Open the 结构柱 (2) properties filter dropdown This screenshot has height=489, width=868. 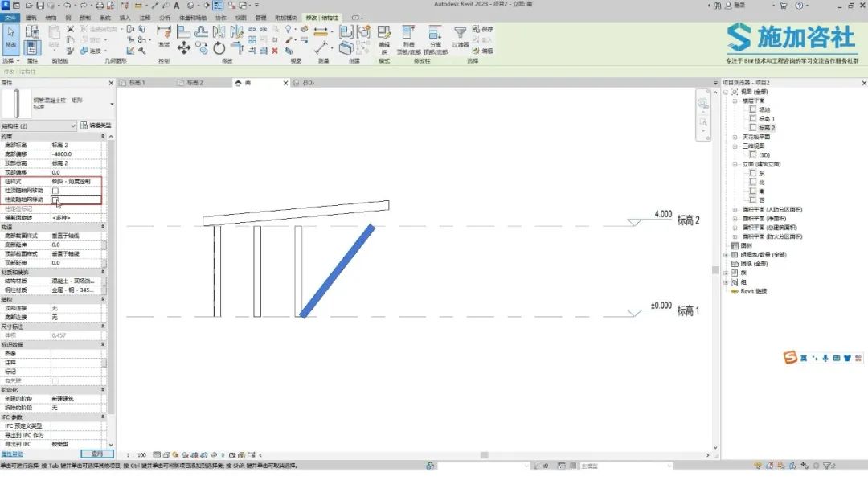(x=39, y=125)
